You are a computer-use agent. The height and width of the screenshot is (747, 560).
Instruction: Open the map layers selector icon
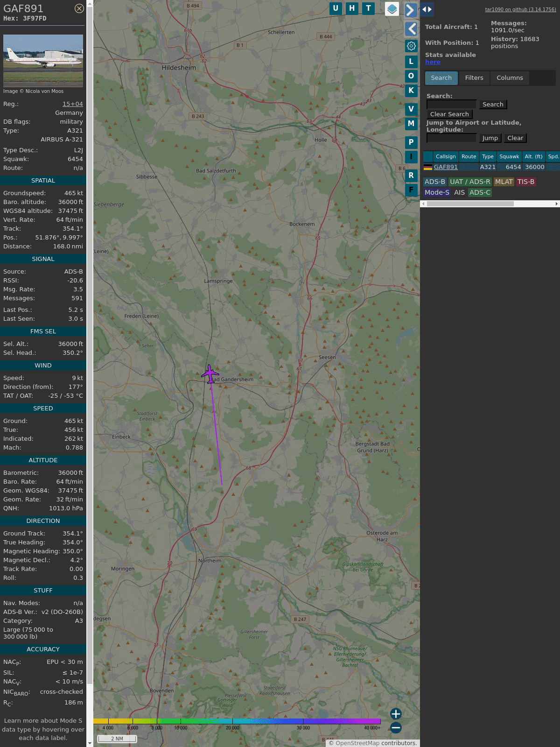coord(392,9)
